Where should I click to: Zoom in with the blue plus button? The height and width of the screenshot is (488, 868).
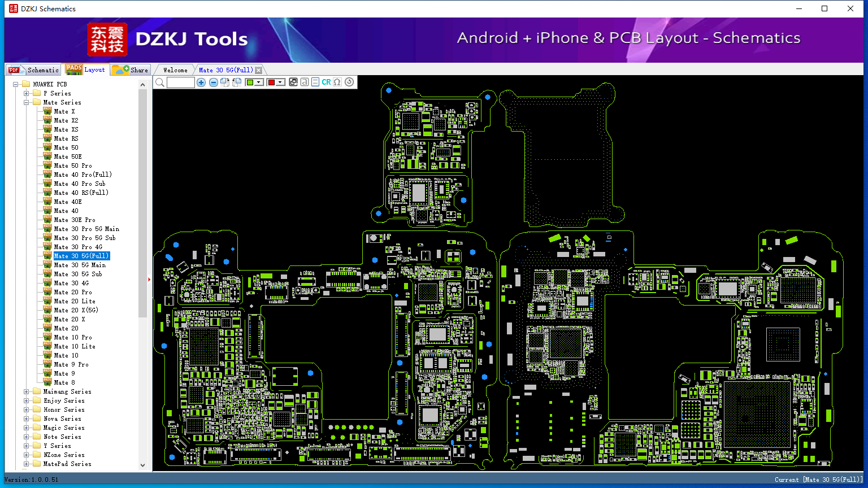(201, 82)
